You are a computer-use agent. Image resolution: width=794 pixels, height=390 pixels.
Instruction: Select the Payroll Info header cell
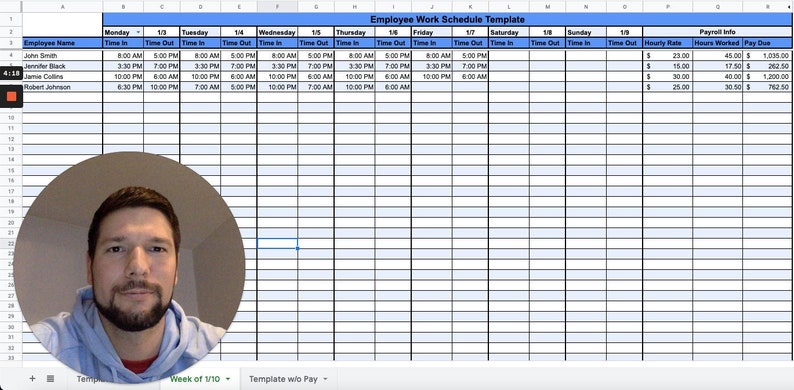click(717, 32)
